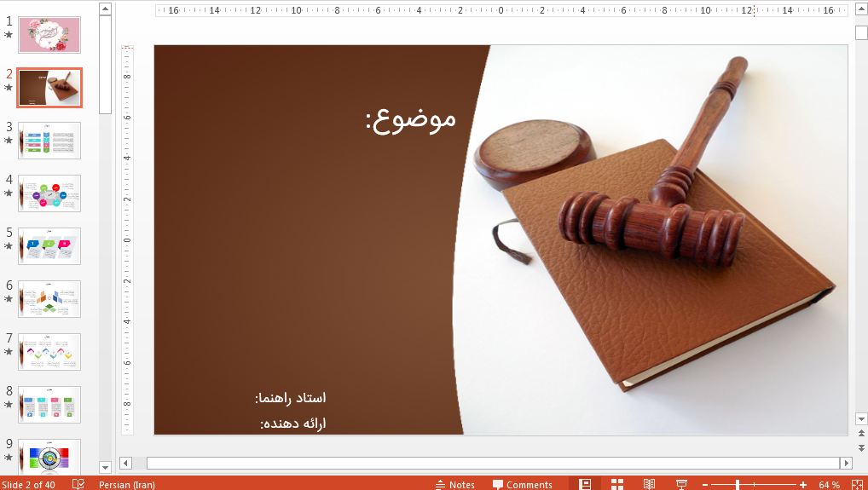Click the spell check icon in status bar

[78, 484]
